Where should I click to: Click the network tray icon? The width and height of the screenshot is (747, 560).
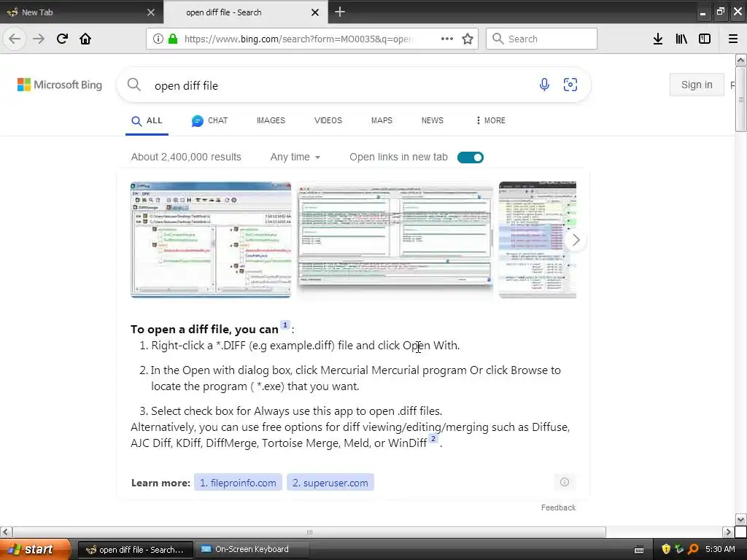(x=679, y=549)
